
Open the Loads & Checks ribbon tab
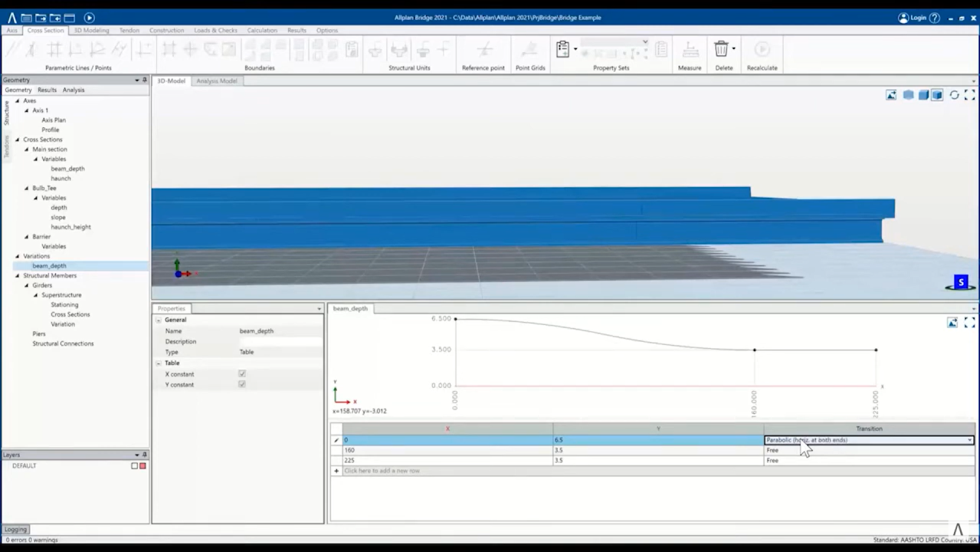tap(215, 30)
